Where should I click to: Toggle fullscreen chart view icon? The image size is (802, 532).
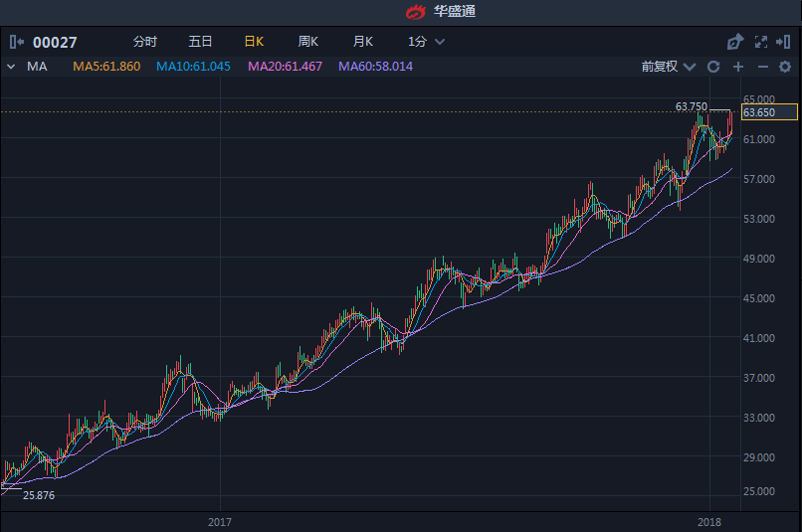(761, 42)
